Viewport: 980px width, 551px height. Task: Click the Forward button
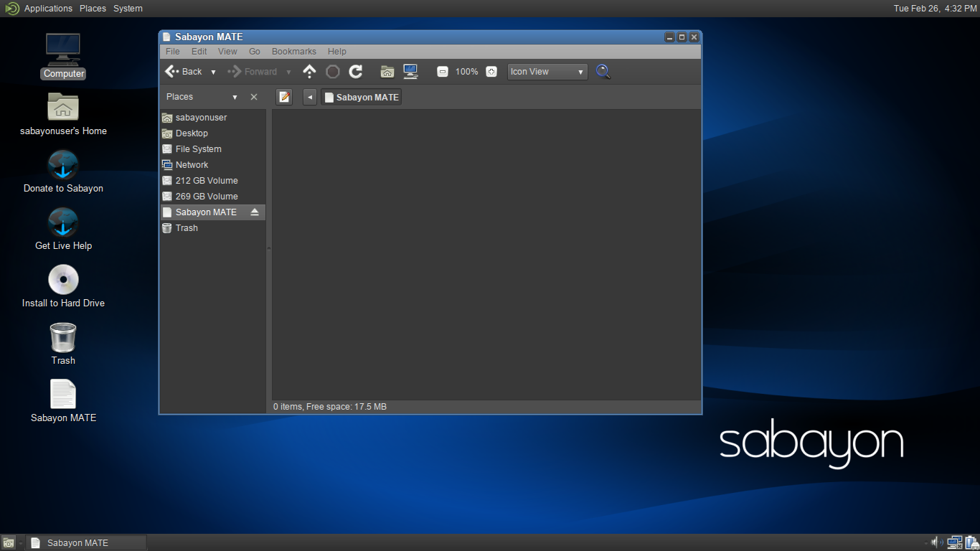click(253, 72)
